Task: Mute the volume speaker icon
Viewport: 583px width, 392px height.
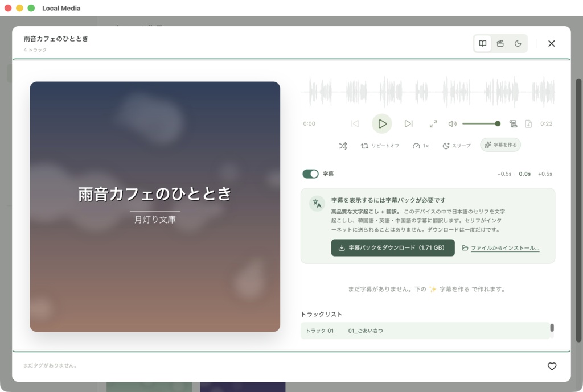Action: point(452,123)
